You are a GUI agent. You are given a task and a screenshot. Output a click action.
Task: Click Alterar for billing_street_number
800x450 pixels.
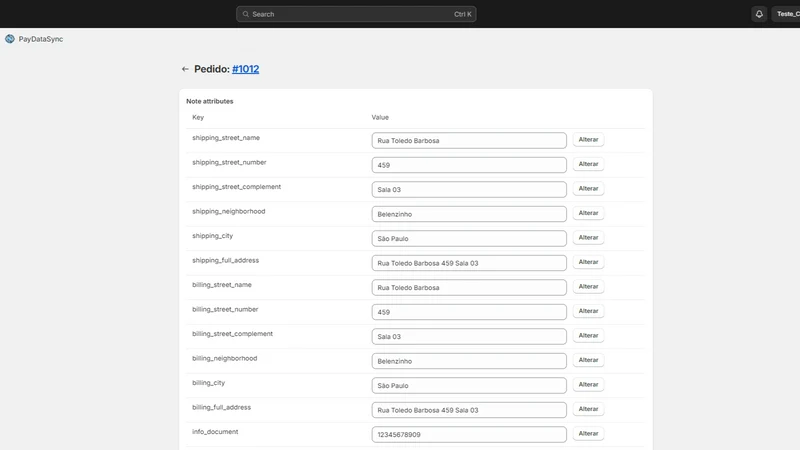pyautogui.click(x=588, y=311)
